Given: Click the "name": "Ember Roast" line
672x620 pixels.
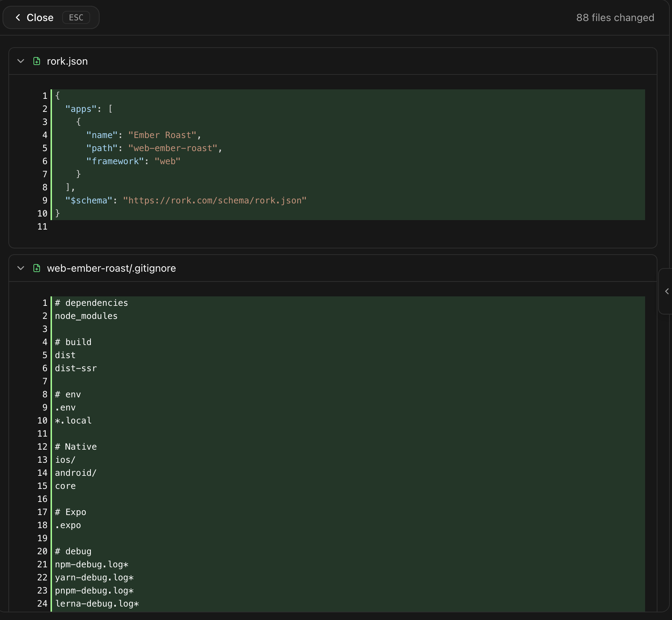Looking at the screenshot, I should [348, 135].
